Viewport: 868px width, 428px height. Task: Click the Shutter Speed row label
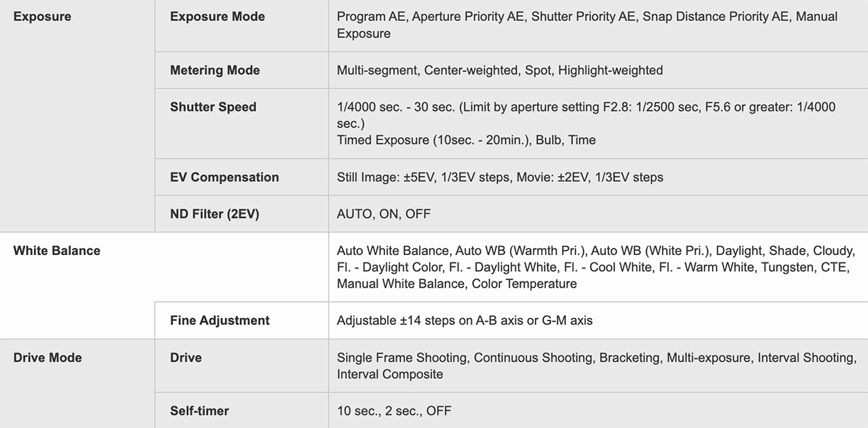click(213, 106)
